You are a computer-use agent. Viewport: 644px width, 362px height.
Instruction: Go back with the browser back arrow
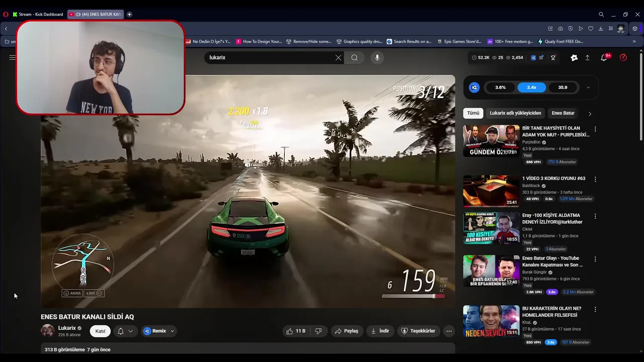(6, 29)
